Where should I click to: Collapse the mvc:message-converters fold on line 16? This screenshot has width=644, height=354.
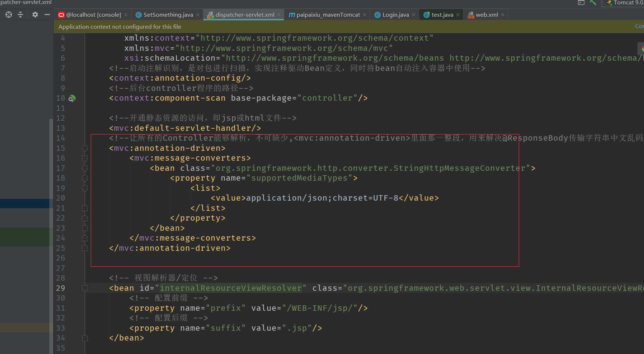pyautogui.click(x=85, y=158)
